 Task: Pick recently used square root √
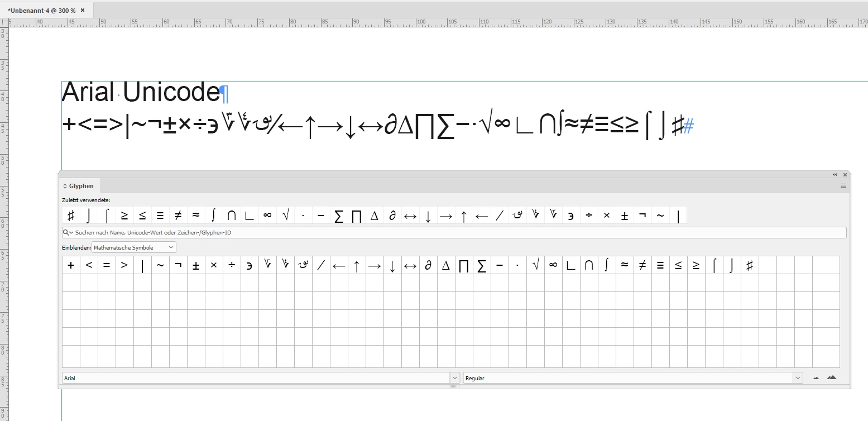285,216
